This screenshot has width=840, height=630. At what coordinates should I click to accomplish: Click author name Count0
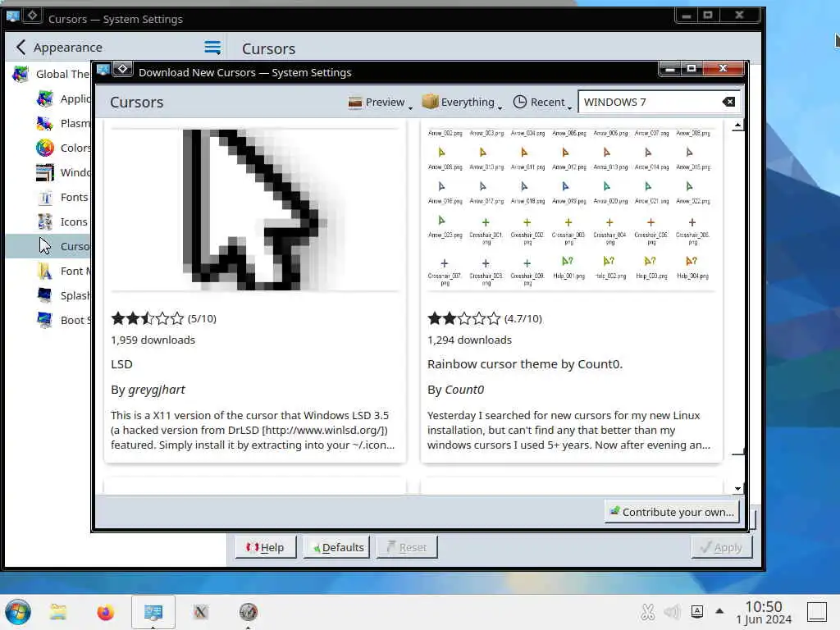coord(464,390)
